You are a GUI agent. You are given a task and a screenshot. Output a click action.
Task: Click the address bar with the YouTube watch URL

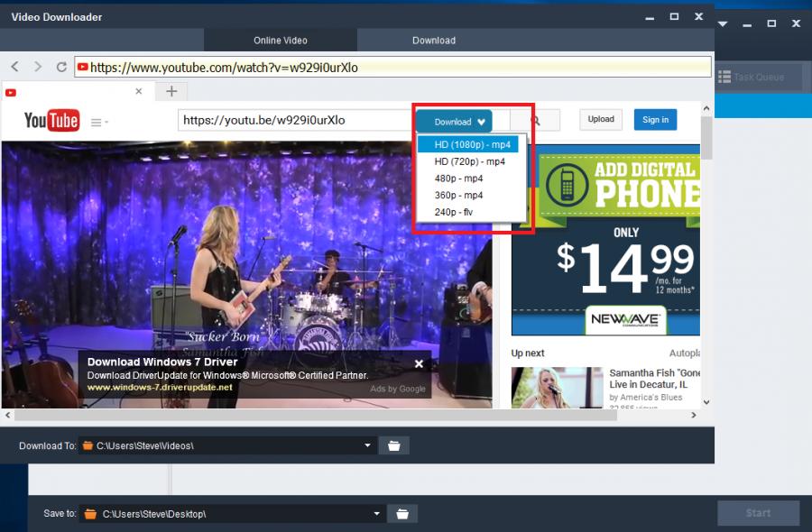392,68
